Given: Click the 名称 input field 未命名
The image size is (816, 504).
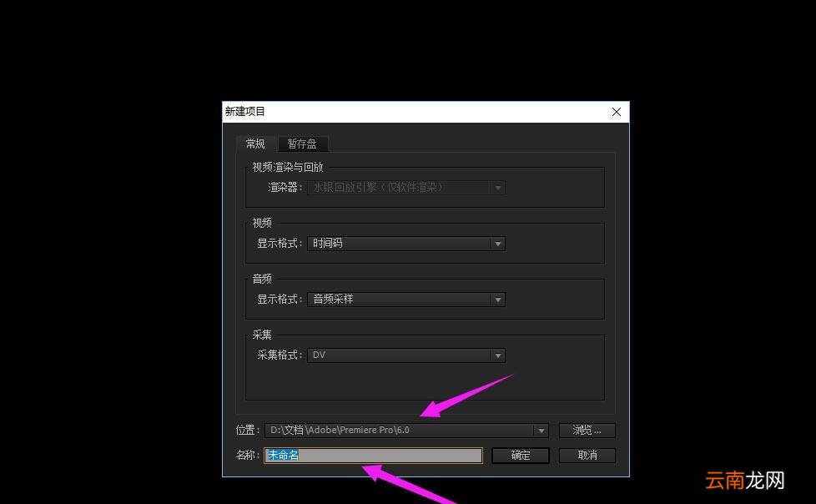Looking at the screenshot, I should [x=373, y=456].
